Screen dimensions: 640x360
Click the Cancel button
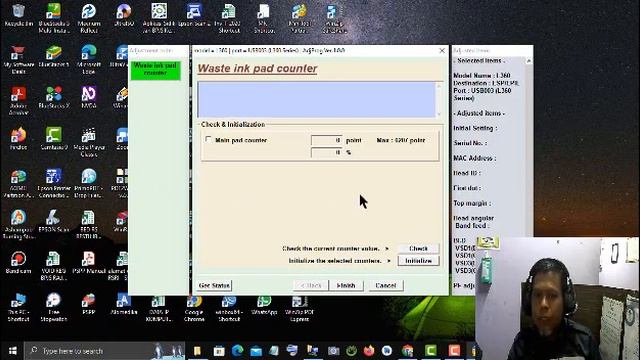click(386, 285)
